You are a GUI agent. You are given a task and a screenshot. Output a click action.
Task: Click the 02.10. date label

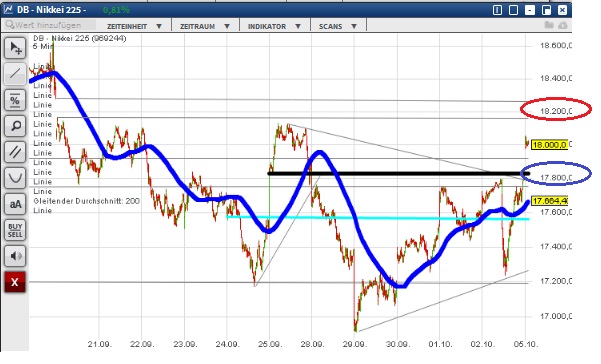tap(483, 344)
